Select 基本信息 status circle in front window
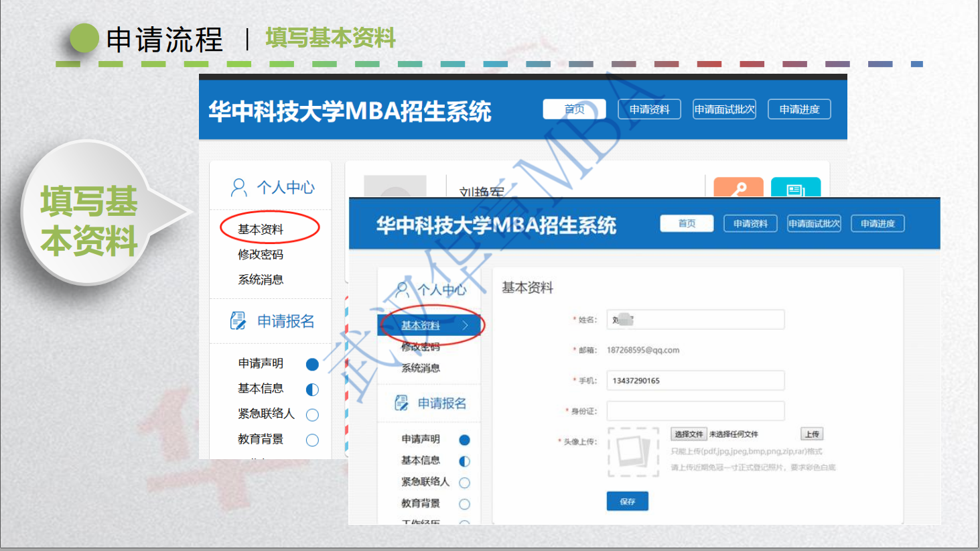The height and width of the screenshot is (551, 980). [x=464, y=461]
